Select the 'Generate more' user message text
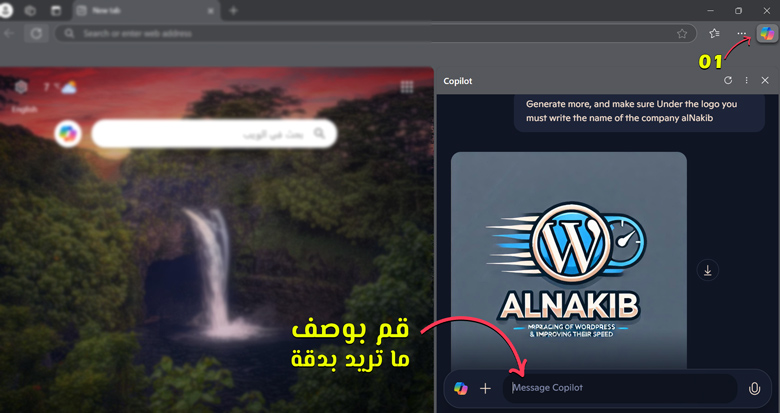 coord(631,111)
